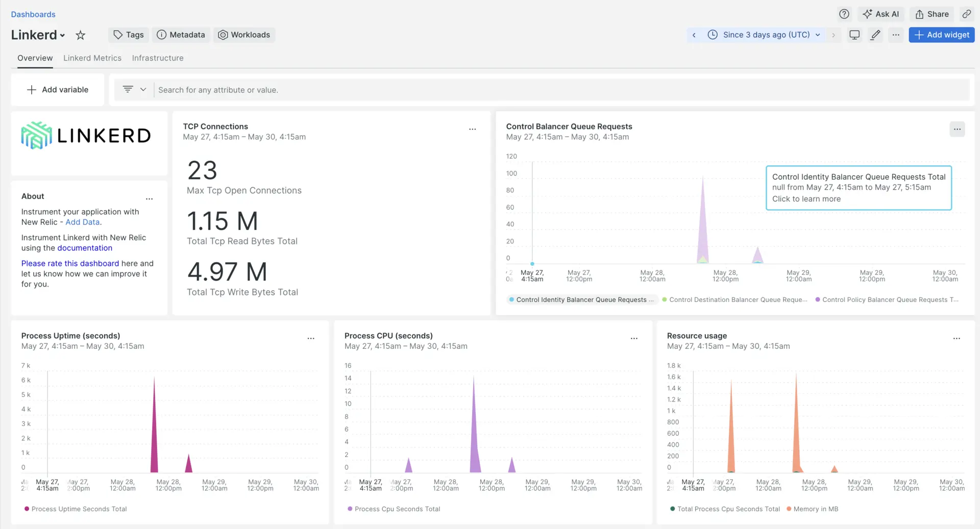Click TCP Connections widget title

(x=215, y=127)
